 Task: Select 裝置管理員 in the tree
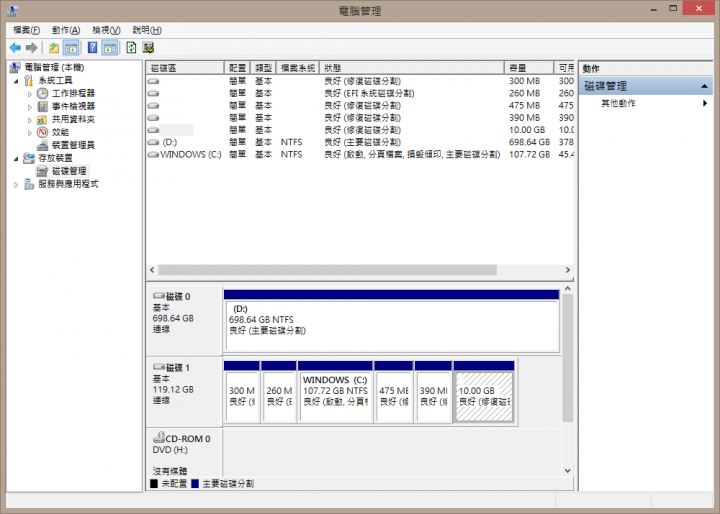[73, 145]
